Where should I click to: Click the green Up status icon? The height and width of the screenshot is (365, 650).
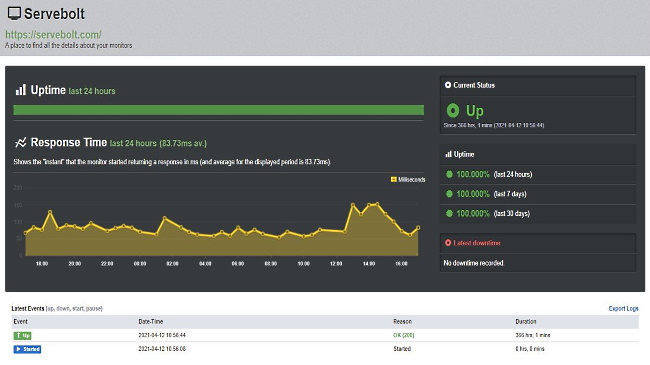453,111
